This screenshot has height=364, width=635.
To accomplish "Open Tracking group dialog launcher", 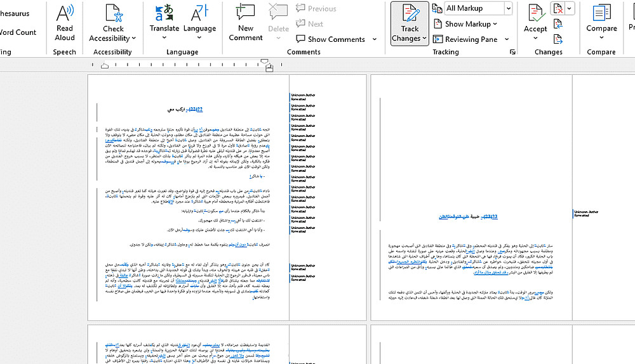I will pos(512,52).
